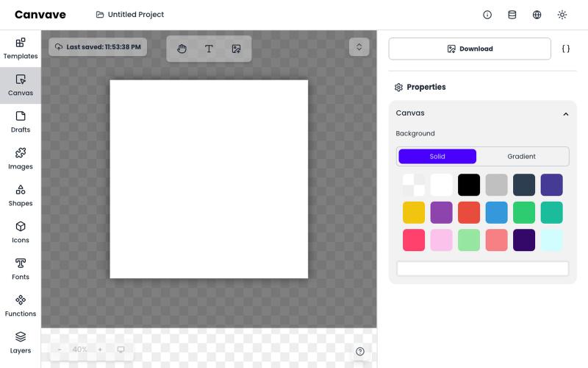Select the red-orange color swatch
588x368 pixels.
click(469, 213)
